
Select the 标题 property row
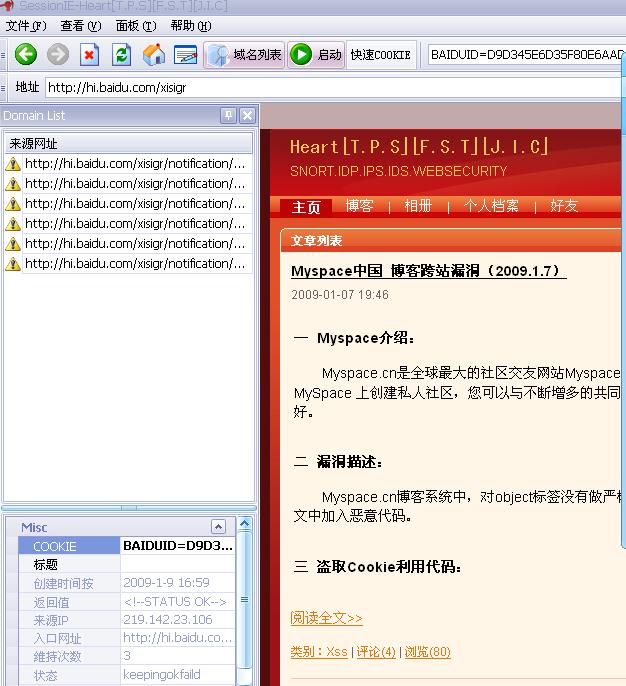click(x=127, y=564)
